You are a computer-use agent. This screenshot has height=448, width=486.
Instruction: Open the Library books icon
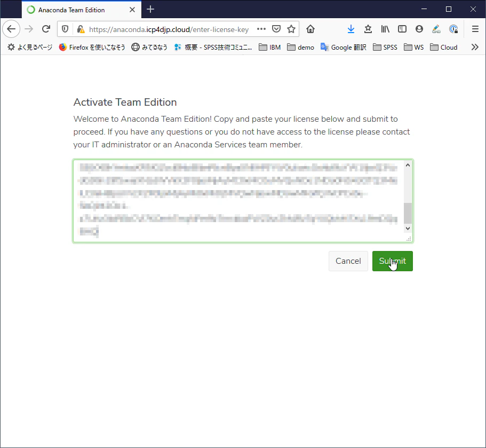click(385, 29)
